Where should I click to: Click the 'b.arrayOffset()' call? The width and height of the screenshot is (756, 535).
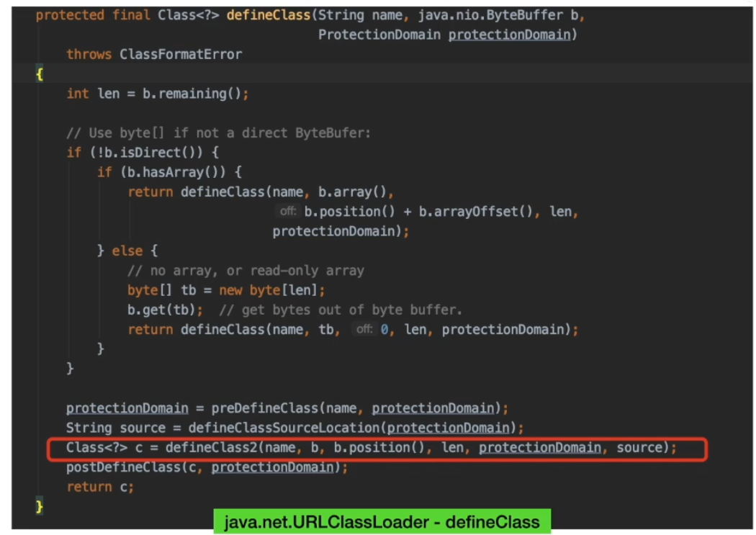click(475, 212)
